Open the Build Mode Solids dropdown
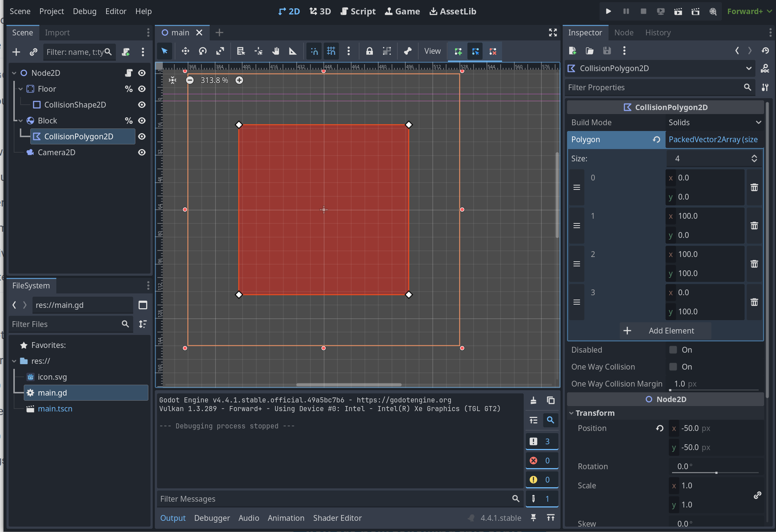 [714, 122]
